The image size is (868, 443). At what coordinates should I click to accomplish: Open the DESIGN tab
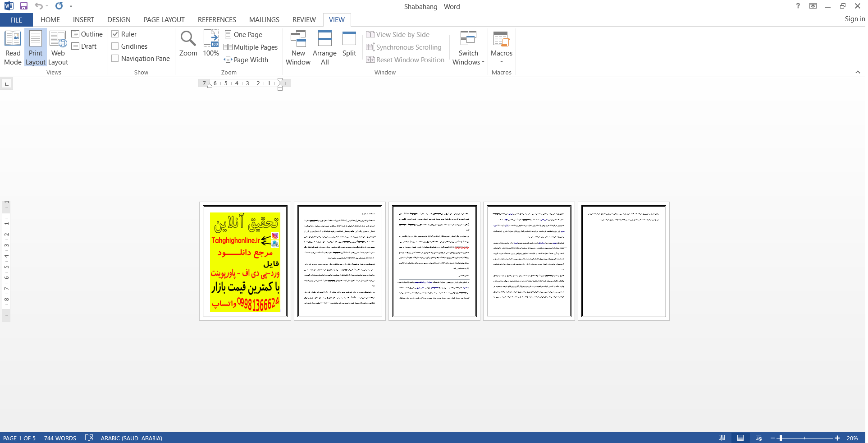[119, 20]
